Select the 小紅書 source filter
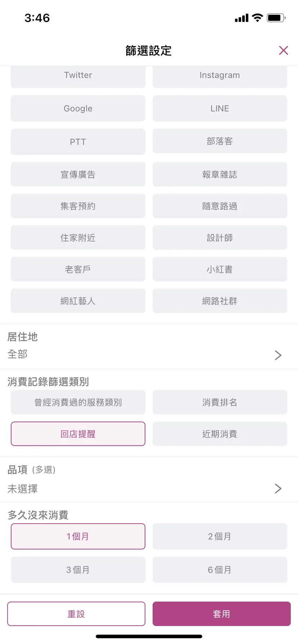The height and width of the screenshot is (644, 298). tap(220, 269)
